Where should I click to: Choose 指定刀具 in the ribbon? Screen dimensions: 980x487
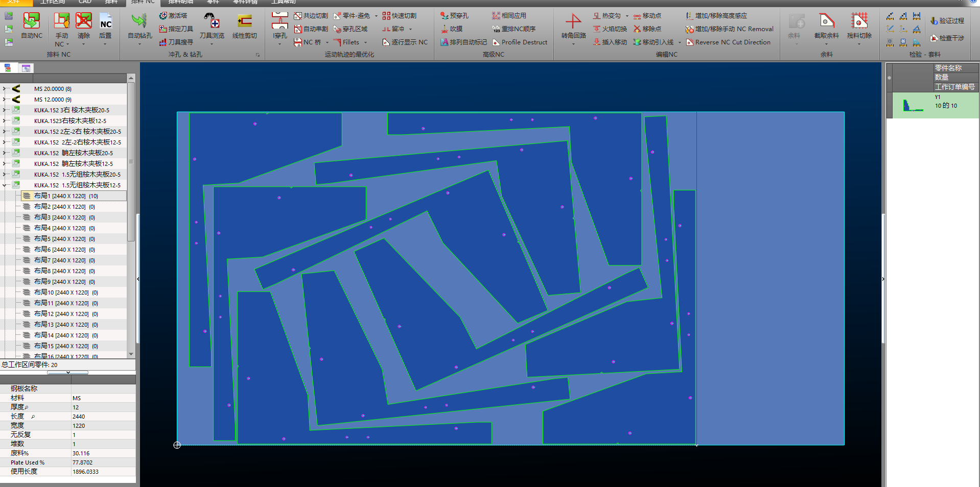(176, 29)
